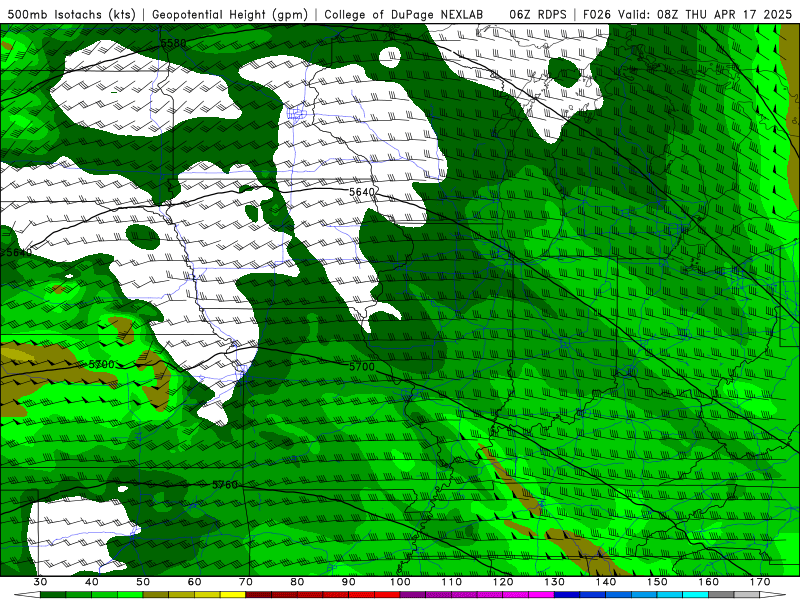Screen dimensions: 800x600
Task: Click the gray swatch in the legend bar
Action: pos(721,595)
